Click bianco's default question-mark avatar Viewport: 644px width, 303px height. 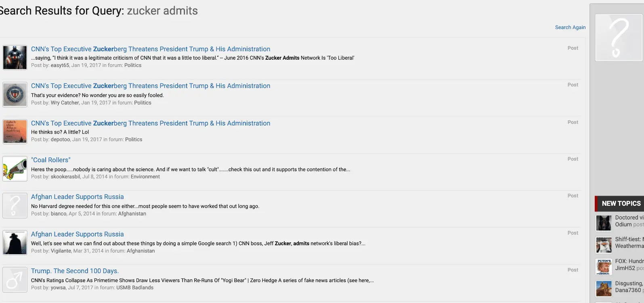[x=15, y=205]
